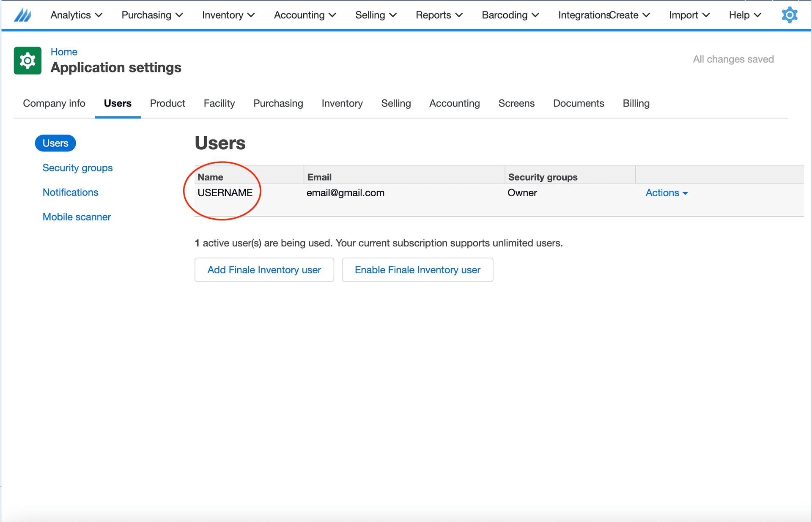Click the Home breadcrumb link
The height and width of the screenshot is (522, 812).
64,52
